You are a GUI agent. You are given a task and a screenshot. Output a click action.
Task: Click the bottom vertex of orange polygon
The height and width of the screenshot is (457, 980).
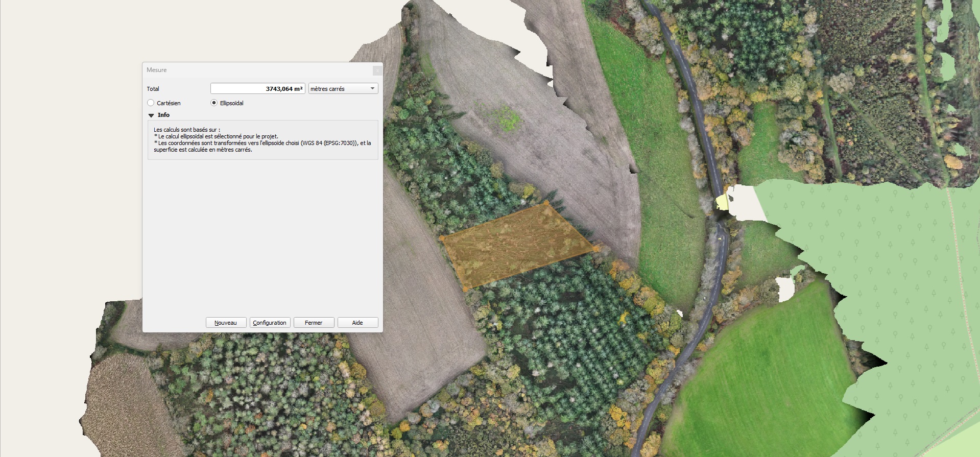(x=465, y=288)
